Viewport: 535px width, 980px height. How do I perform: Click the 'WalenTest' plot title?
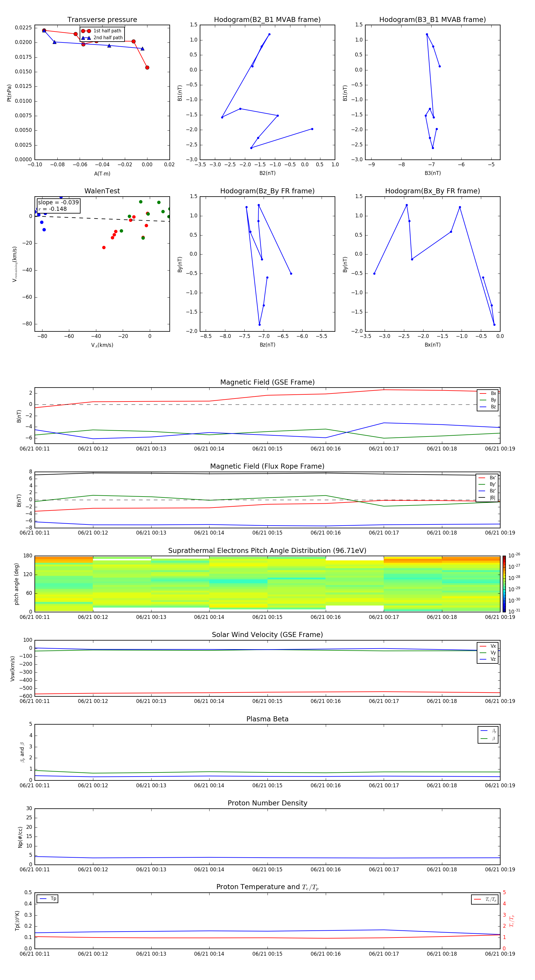(x=102, y=191)
